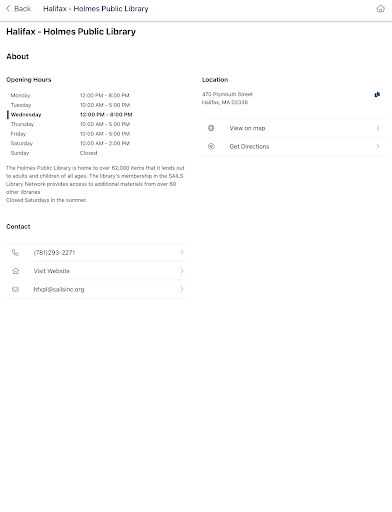Screen dimensions: 392x512
Task: Select Tuesday hours 10:00 AM - 5:00 PM
Action: tap(105, 105)
